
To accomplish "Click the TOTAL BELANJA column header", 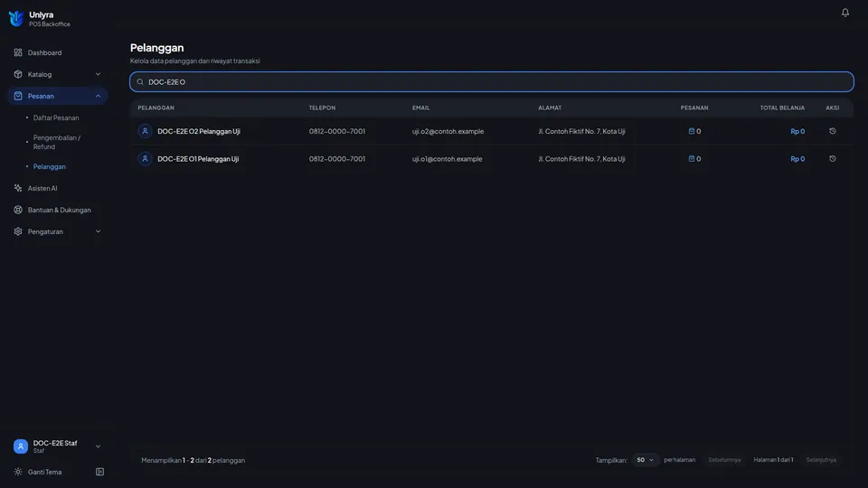I will pyautogui.click(x=782, y=108).
